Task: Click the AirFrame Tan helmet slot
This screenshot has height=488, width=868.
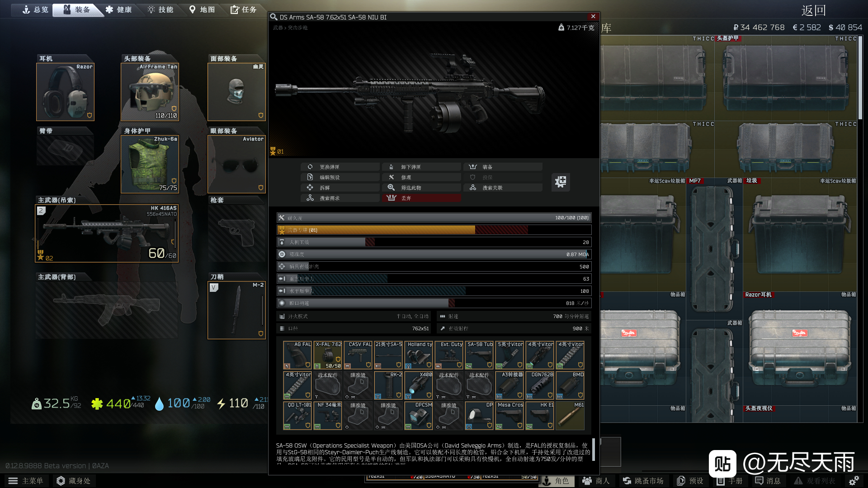Action: pyautogui.click(x=150, y=92)
